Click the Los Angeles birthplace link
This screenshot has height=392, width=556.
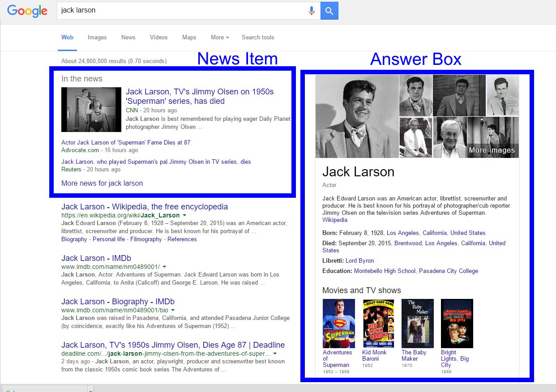(403, 233)
